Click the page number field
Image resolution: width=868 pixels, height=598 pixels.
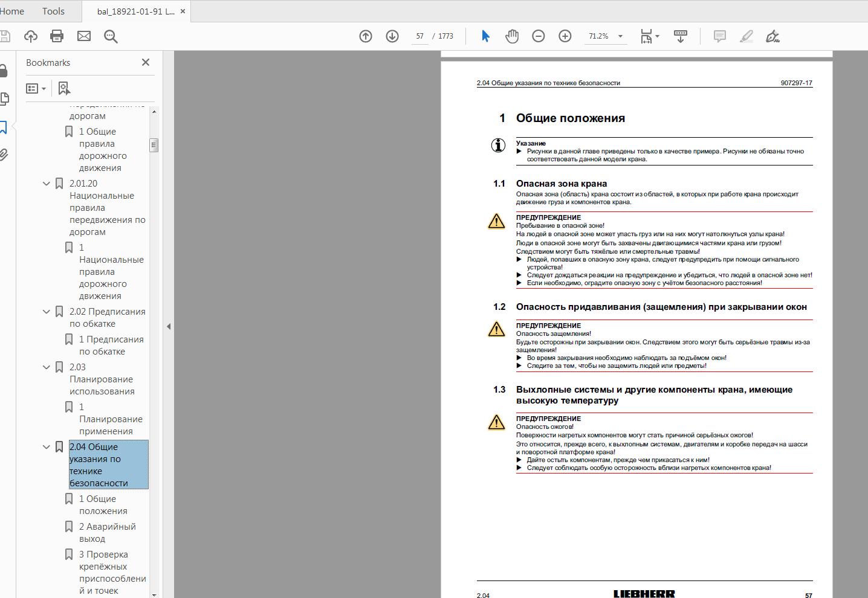click(419, 36)
